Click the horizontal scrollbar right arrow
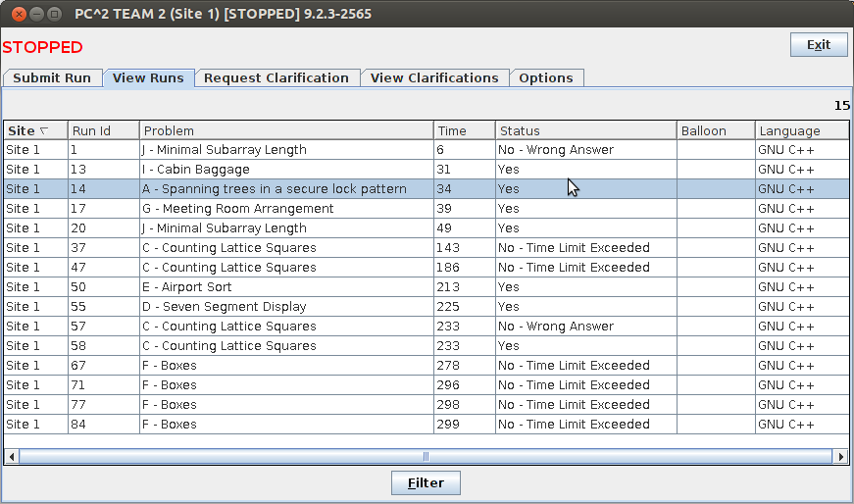This screenshot has height=504, width=854. 840,456
